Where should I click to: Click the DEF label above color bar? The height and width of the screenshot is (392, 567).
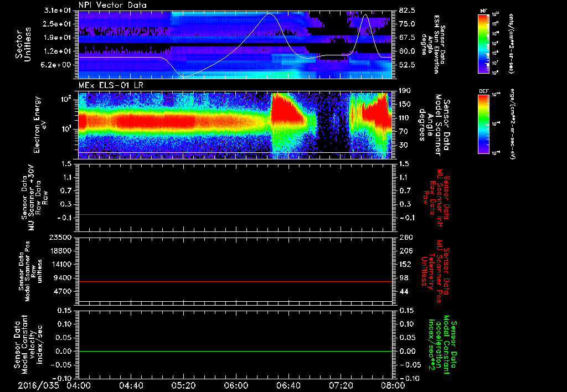point(483,91)
